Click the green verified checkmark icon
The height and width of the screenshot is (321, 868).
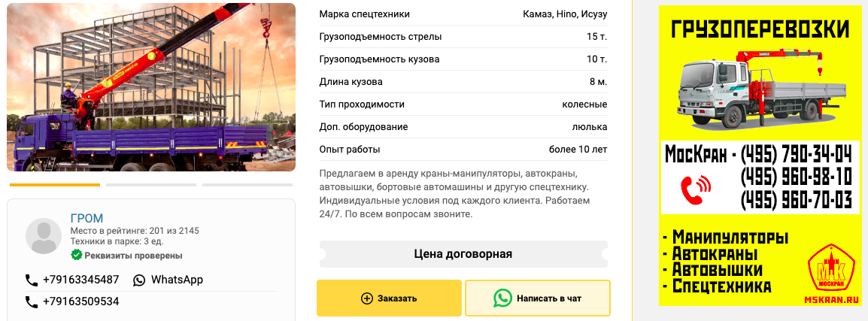(x=76, y=255)
